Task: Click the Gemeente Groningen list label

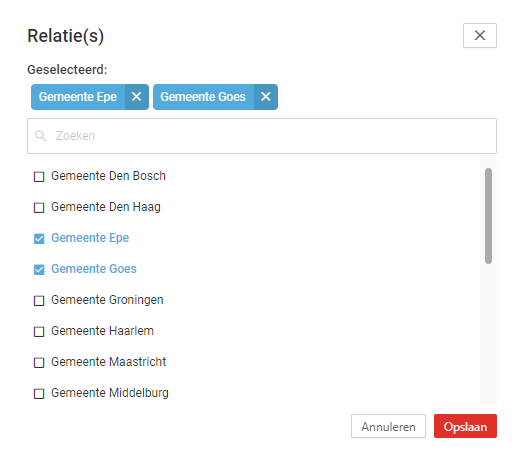Action: 107,300
